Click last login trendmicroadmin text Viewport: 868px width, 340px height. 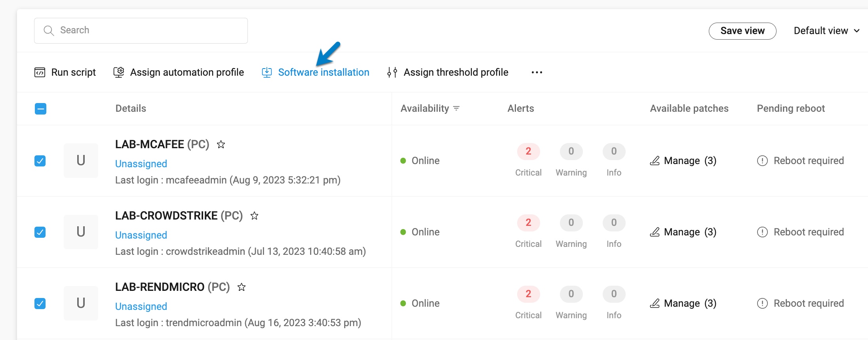[238, 323]
